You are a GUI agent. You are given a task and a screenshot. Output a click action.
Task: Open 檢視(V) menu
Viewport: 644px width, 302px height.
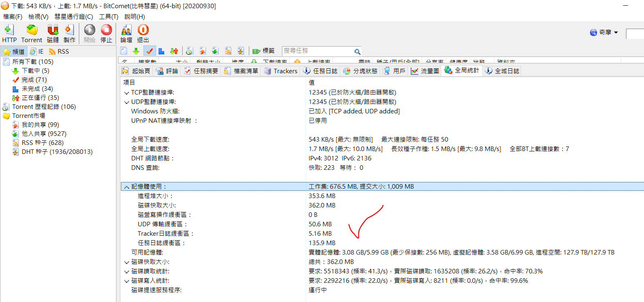pos(38,17)
